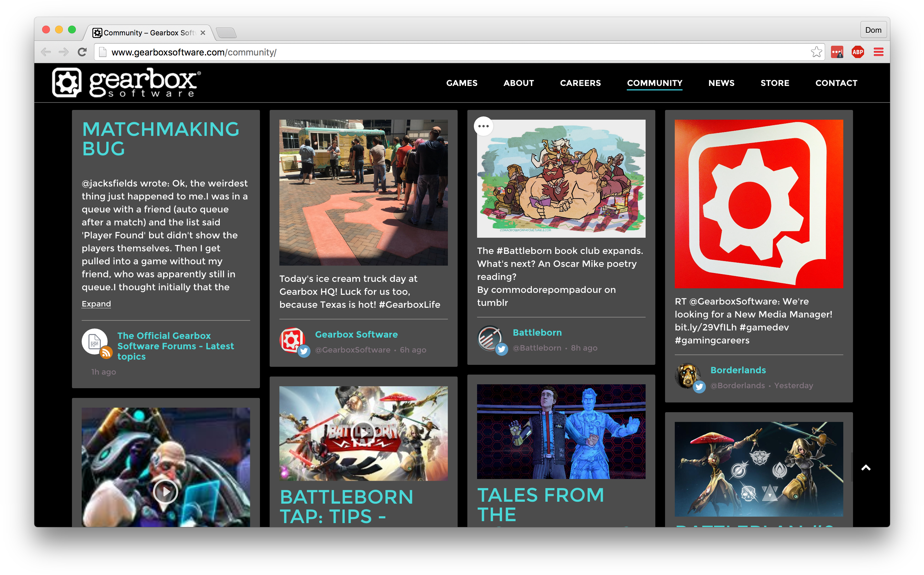Viewport: 924px width, 575px height.
Task: Go to the News page
Action: tap(721, 83)
